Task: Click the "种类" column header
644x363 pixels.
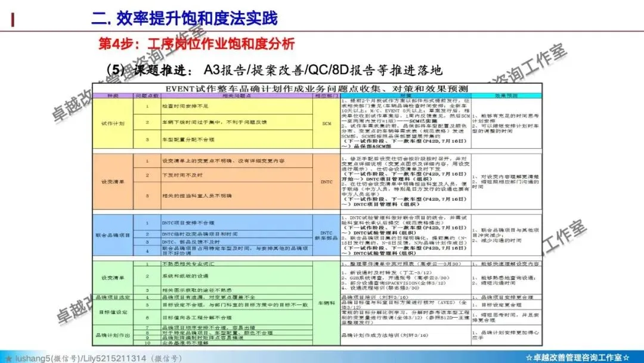Action: (113, 96)
